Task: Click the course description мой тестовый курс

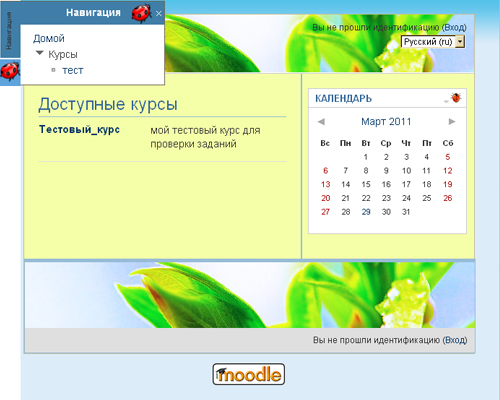Action: click(205, 137)
